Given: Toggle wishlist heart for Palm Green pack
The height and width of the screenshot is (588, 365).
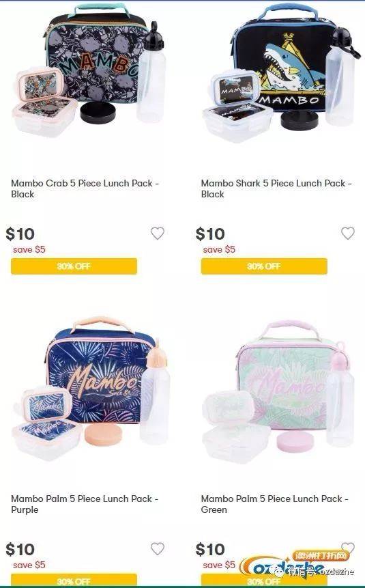Looking at the screenshot, I should pos(348,548).
